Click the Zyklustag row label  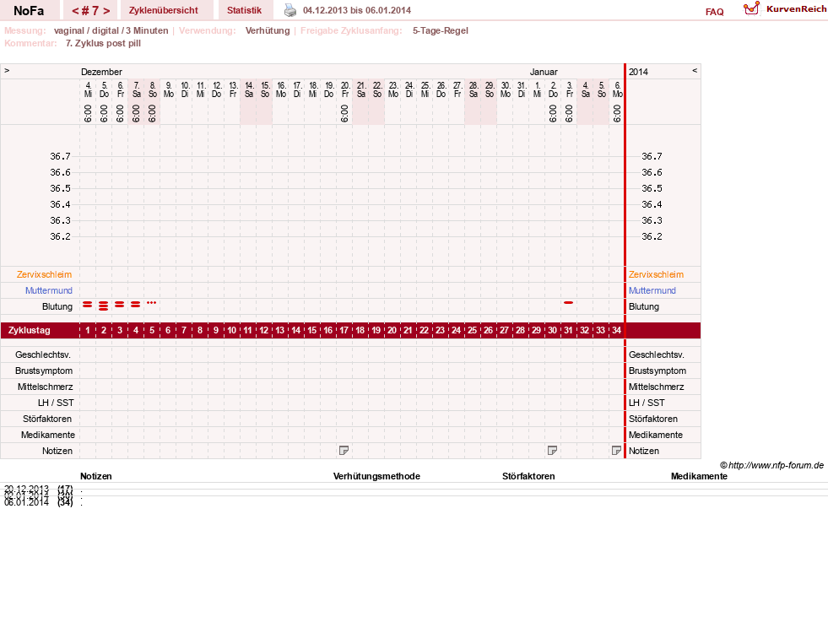[29, 331]
